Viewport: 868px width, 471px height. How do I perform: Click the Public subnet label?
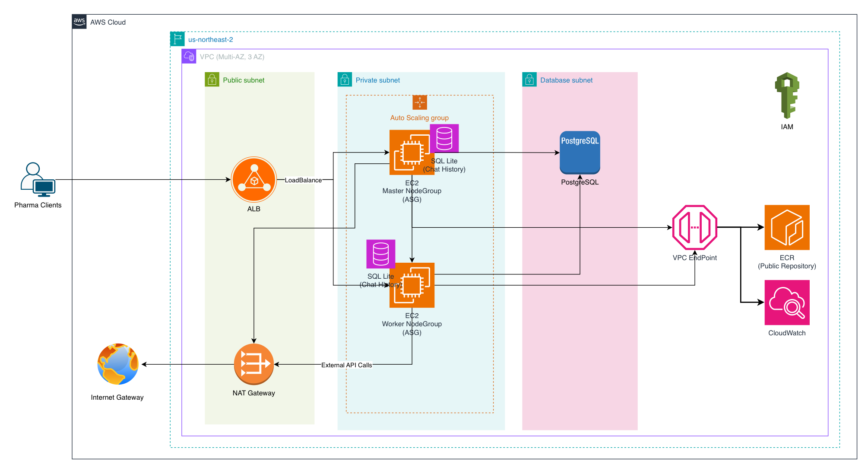pyautogui.click(x=244, y=80)
